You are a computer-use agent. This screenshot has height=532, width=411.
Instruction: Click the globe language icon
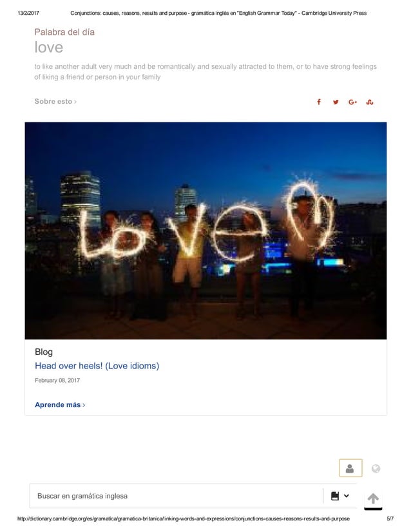tap(376, 468)
